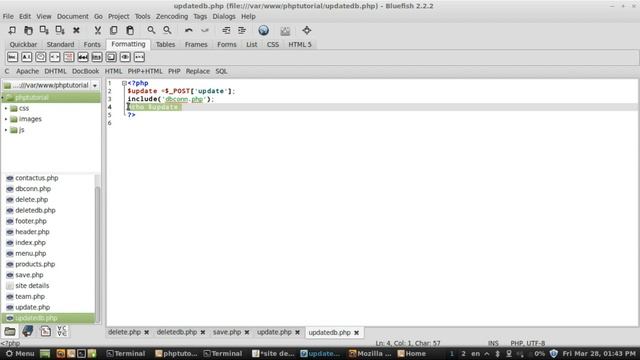Viewport: 640px width, 360px height.
Task: Indent the selected lines via toolbar
Action: [242, 30]
